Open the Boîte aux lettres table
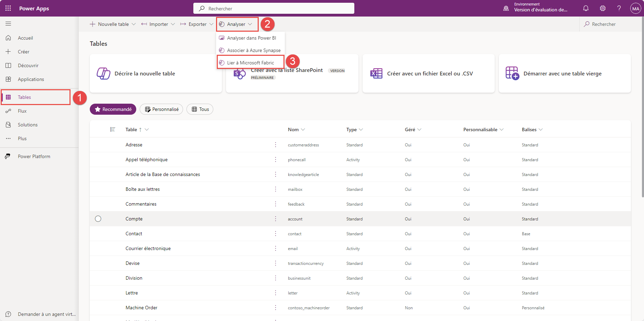644x321 pixels. (142, 189)
